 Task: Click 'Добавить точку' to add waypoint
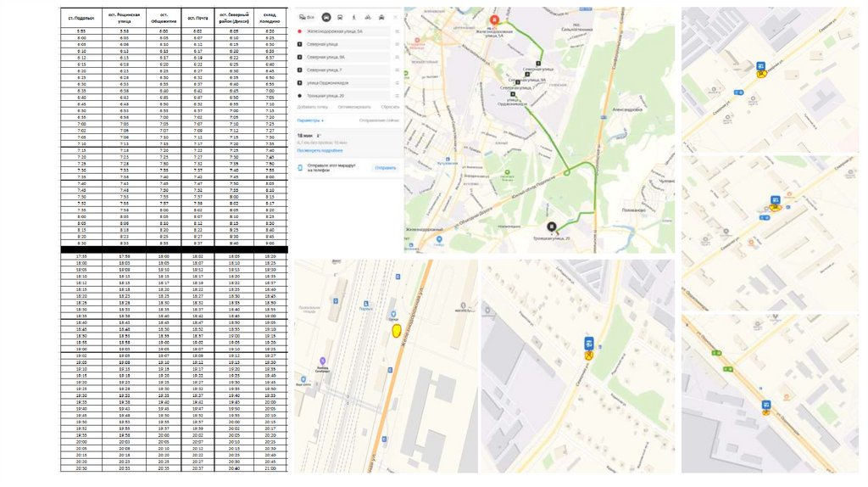[312, 107]
